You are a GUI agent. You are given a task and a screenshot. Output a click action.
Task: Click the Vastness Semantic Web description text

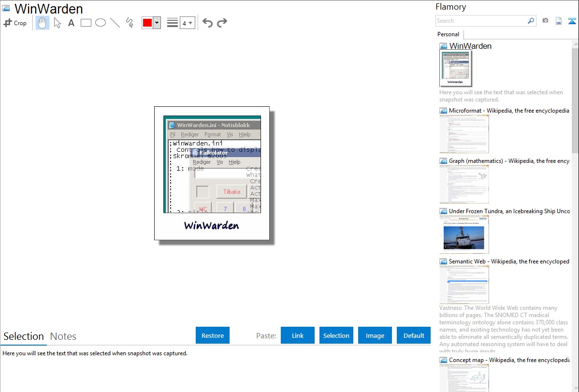[x=504, y=329]
